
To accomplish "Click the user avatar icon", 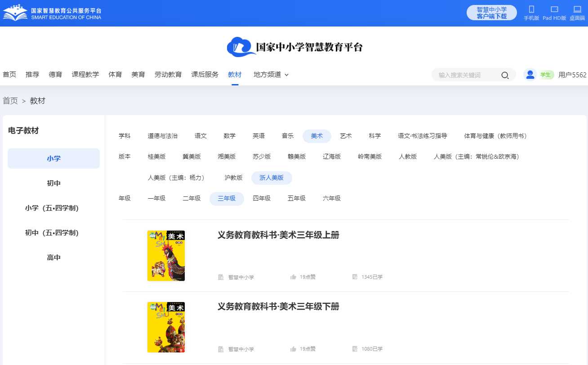I will pos(530,75).
